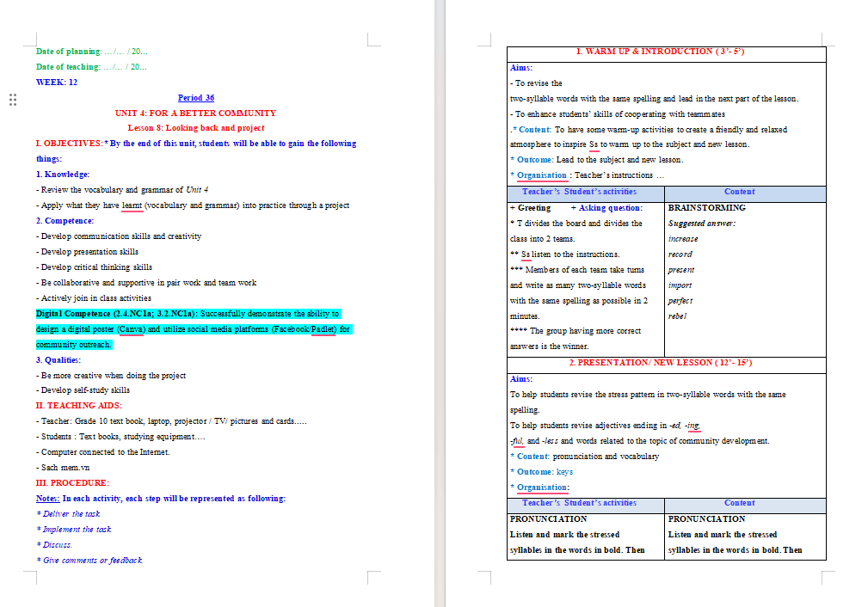Click the III. PROCEDURE: heading
868x607 pixels.
coord(72,482)
